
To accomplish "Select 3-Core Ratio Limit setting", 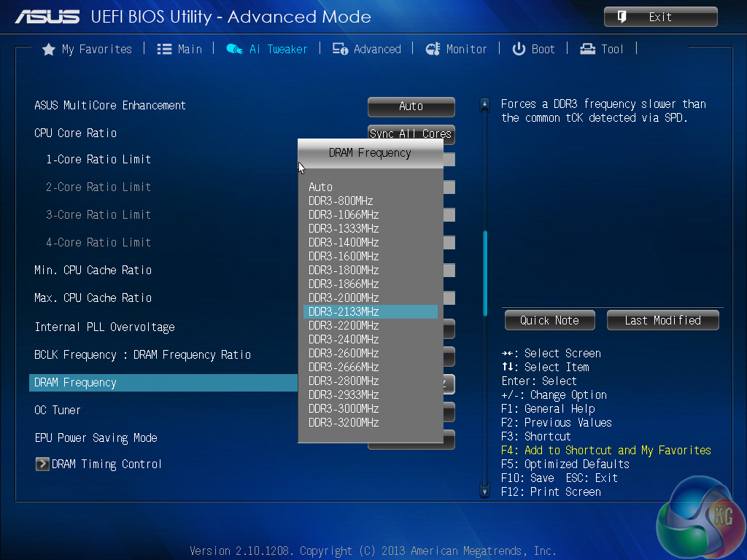I will [98, 215].
